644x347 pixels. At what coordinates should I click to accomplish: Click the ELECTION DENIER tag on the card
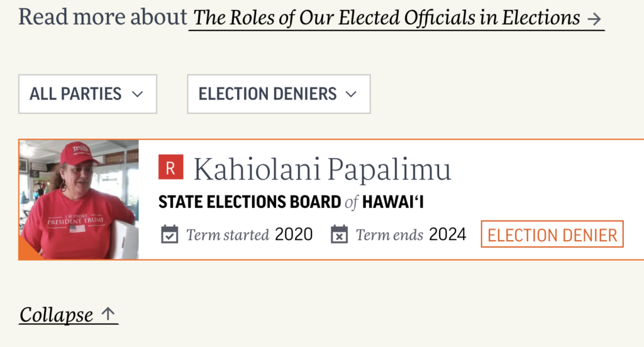[552, 235]
